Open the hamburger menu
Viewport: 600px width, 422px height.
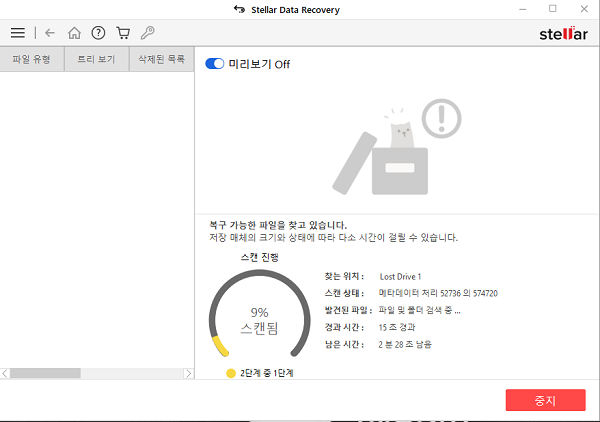click(x=18, y=33)
